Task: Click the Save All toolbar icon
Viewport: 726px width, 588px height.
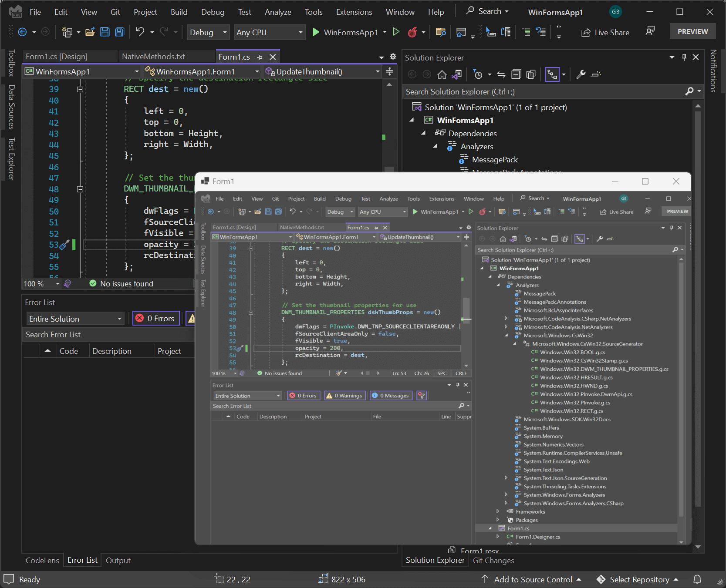Action: [119, 32]
